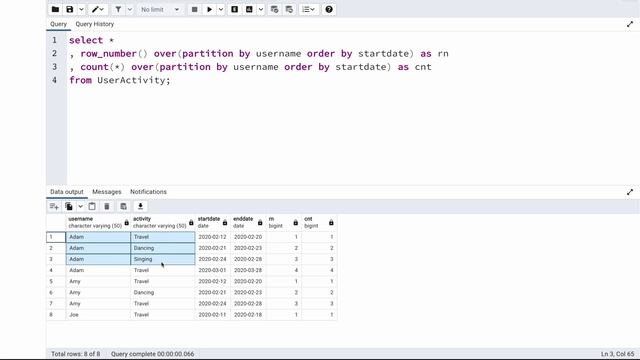Screen dimensions: 640x360
Task: Click the filter rows funnel icon
Action: pos(118,9)
